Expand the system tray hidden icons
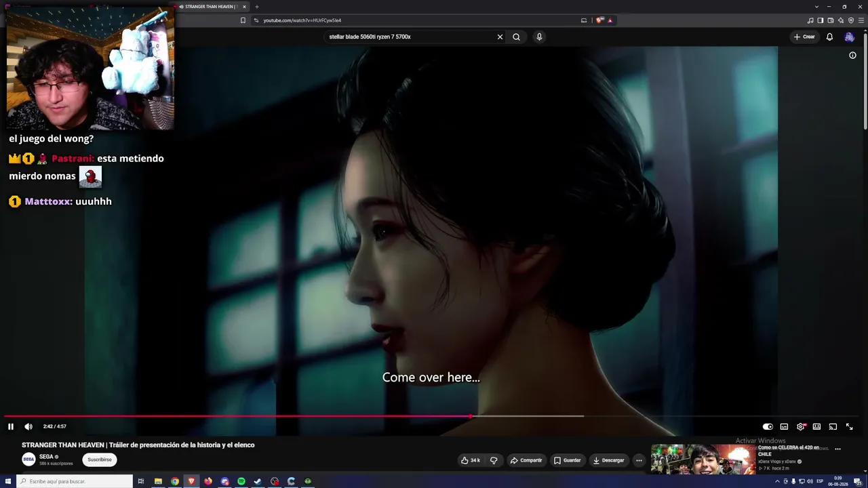This screenshot has width=868, height=488. [777, 481]
